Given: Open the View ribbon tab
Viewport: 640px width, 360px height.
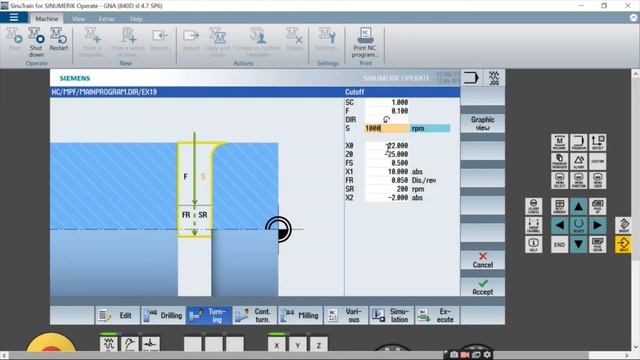Looking at the screenshot, I should pyautogui.click(x=78, y=19).
